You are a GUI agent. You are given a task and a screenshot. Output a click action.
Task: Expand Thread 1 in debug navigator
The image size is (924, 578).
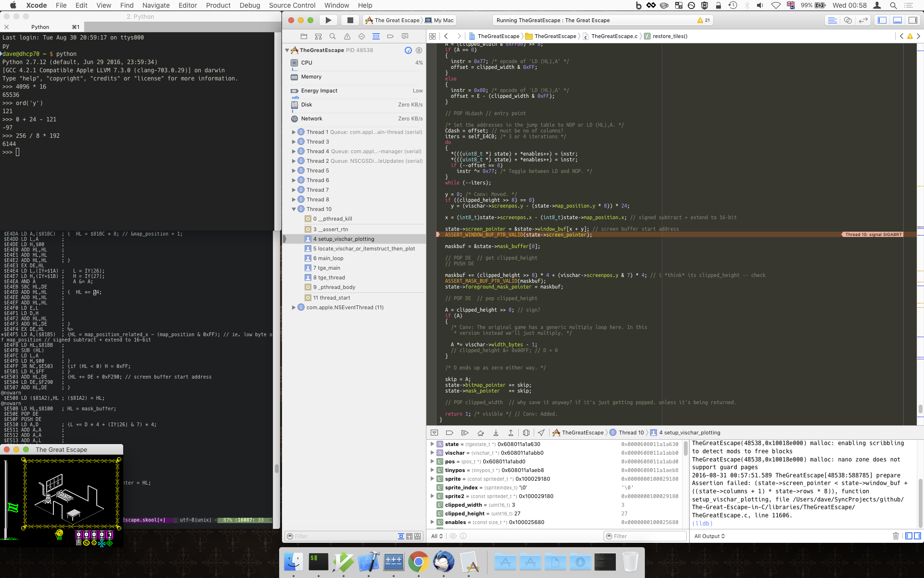(x=294, y=132)
